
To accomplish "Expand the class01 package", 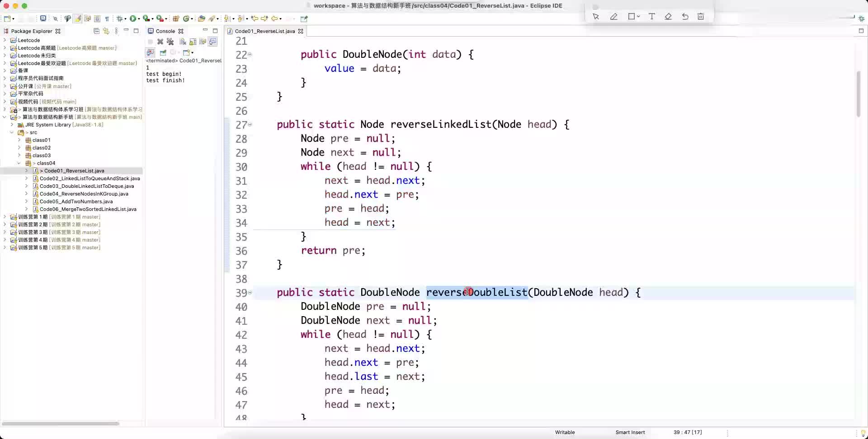I will tap(19, 140).
